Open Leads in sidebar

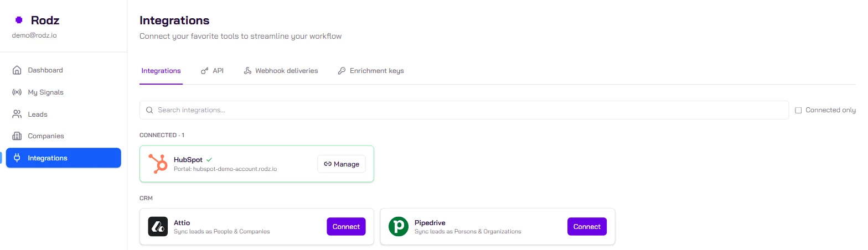click(64, 114)
